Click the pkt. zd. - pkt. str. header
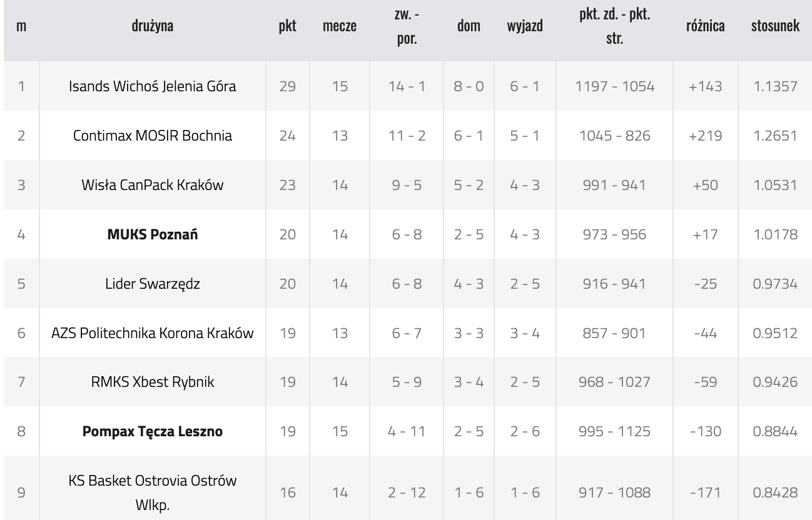This screenshot has height=520, width=812. pyautogui.click(x=614, y=27)
